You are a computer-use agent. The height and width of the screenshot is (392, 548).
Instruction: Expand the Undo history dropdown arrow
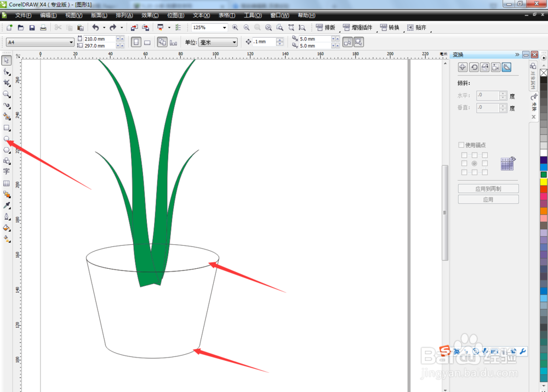pyautogui.click(x=104, y=27)
